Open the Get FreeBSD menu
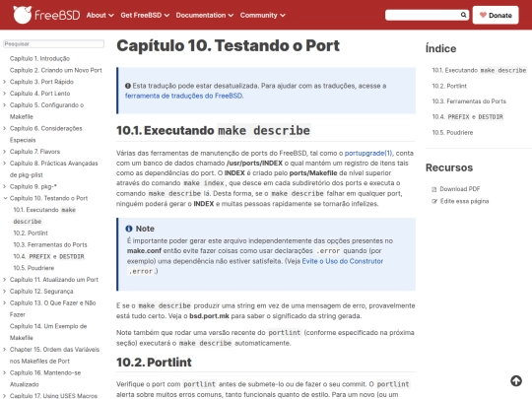The image size is (532, 399). (145, 15)
